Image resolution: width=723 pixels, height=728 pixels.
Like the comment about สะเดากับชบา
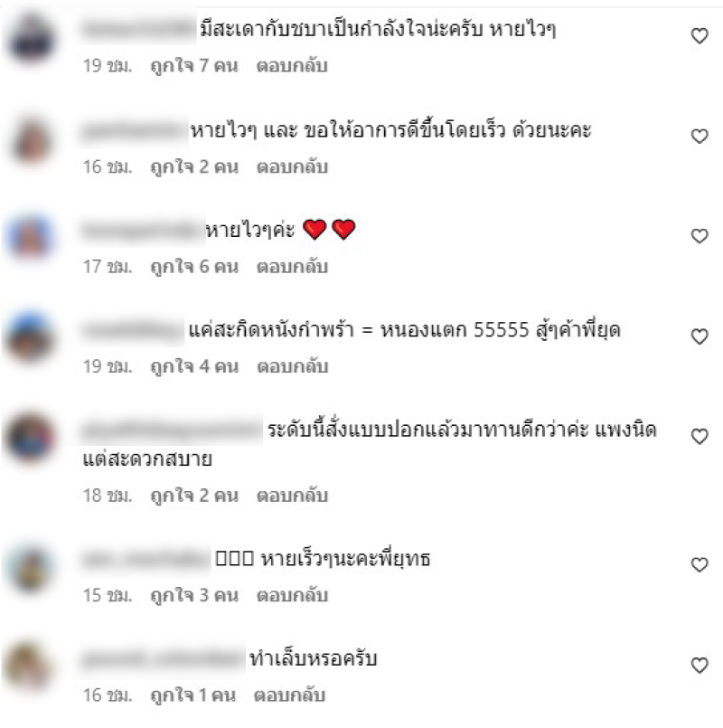tap(700, 36)
